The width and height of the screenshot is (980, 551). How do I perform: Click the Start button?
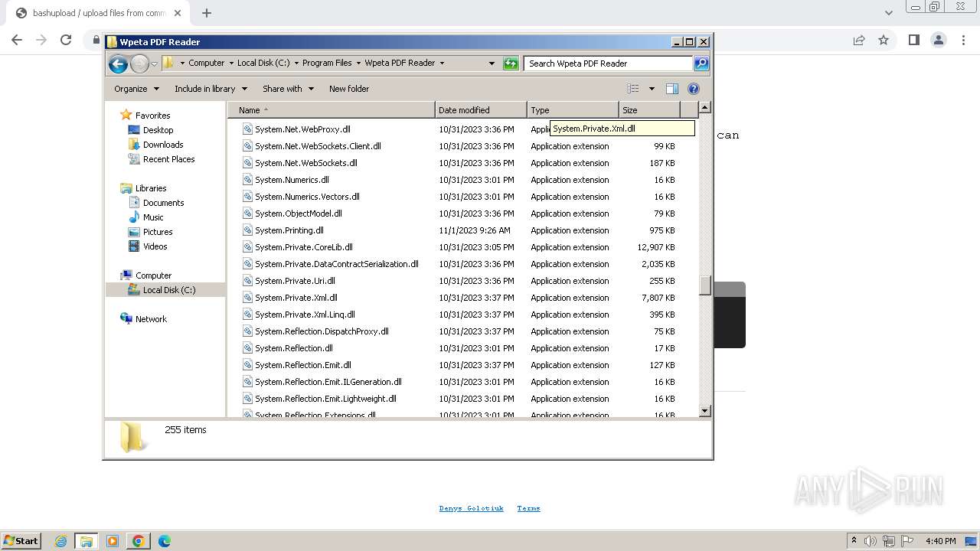pyautogui.click(x=21, y=541)
